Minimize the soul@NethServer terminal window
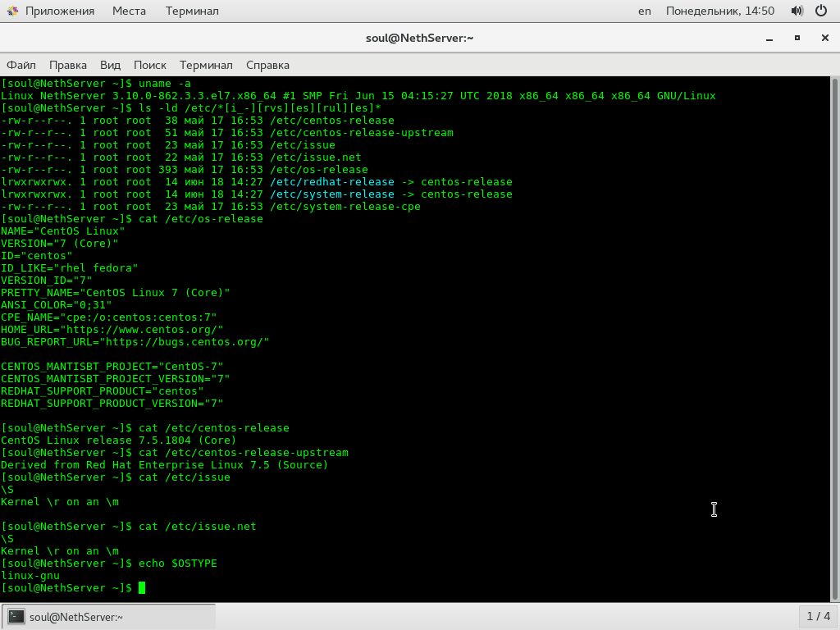Image resolution: width=840 pixels, height=630 pixels. [769, 38]
